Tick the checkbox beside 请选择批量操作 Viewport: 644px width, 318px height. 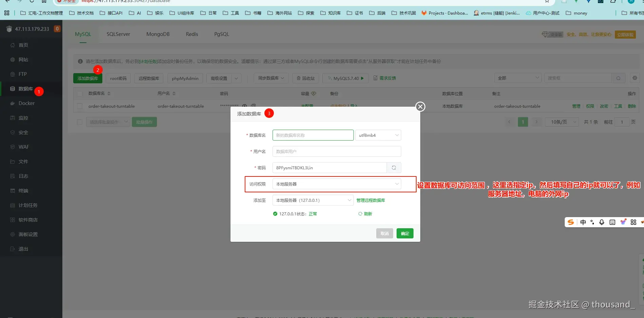point(80,122)
